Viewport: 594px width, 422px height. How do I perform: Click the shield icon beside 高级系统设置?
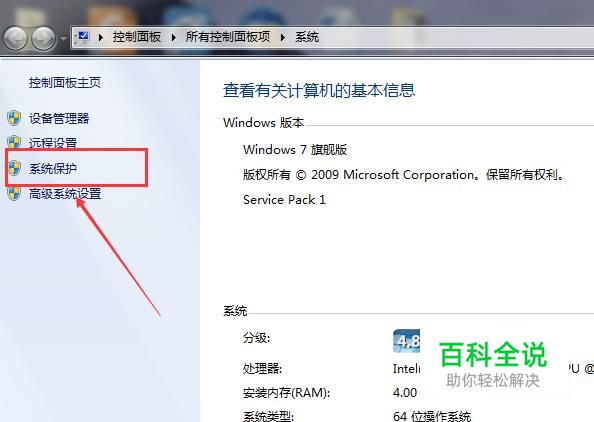pyautogui.click(x=14, y=193)
